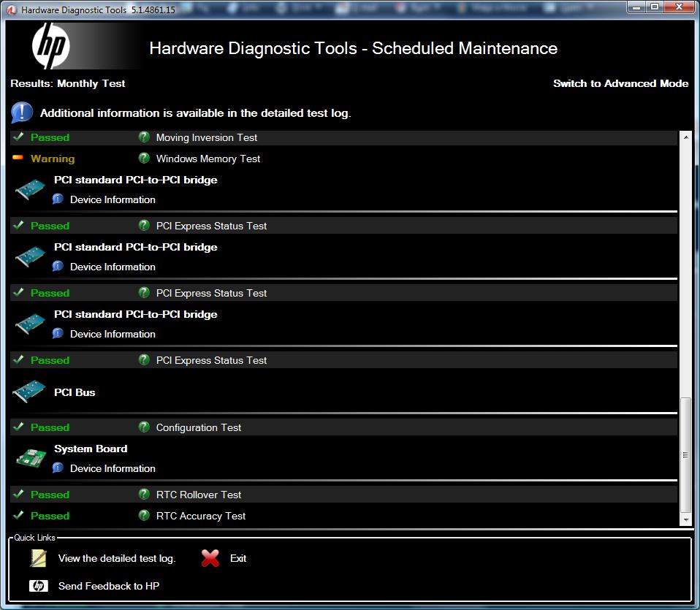
Task: Click the results list scrollbar thumb
Action: click(x=685, y=454)
